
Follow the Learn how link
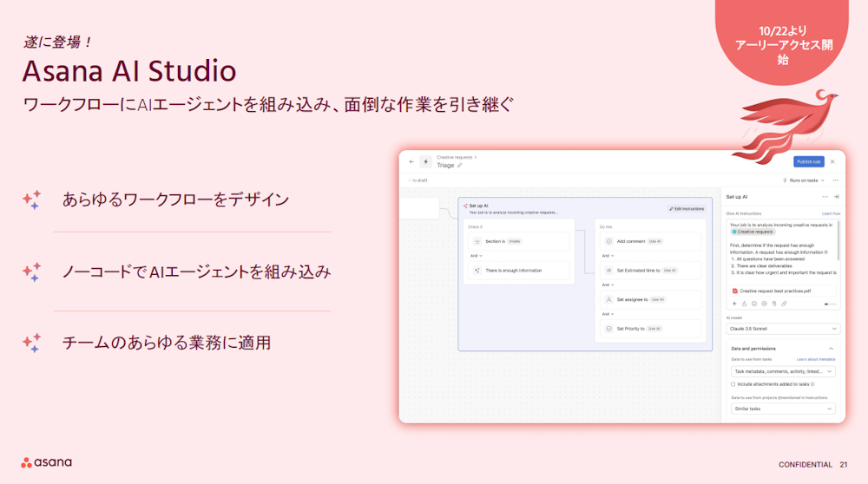831,213
